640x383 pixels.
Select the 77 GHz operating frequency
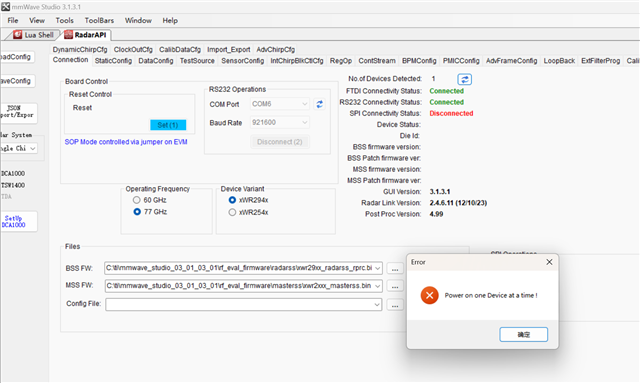click(x=137, y=212)
